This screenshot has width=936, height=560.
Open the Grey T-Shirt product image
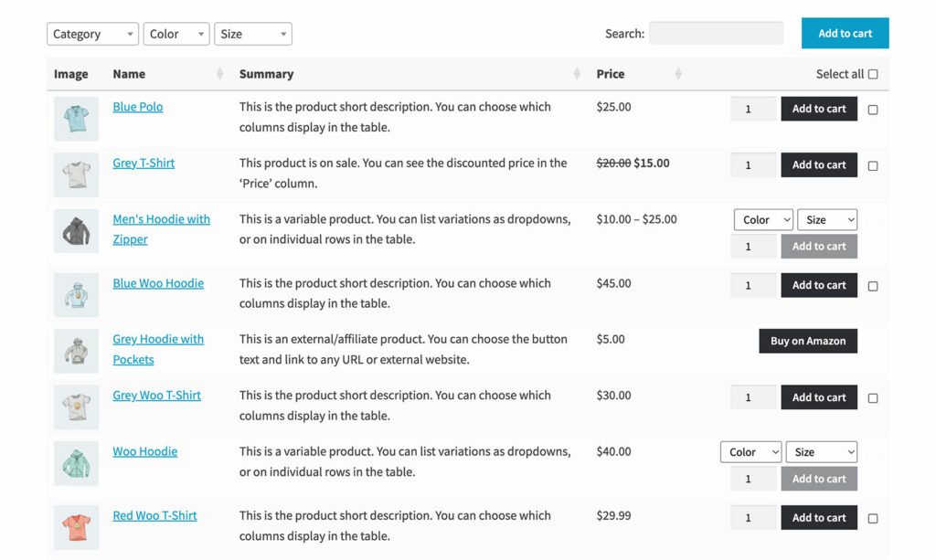[x=76, y=174]
